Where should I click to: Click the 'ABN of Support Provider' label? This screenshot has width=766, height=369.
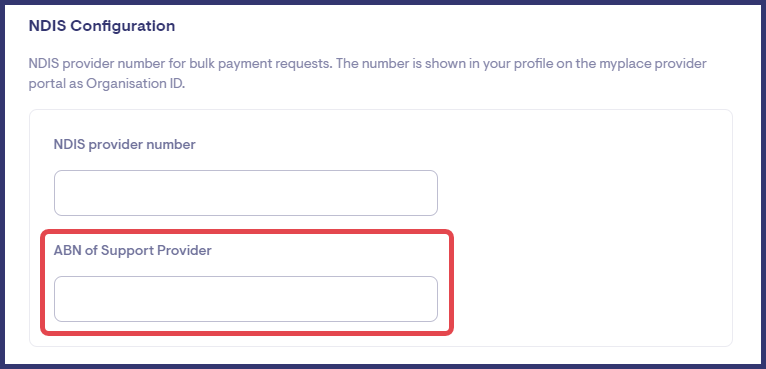[132, 251]
